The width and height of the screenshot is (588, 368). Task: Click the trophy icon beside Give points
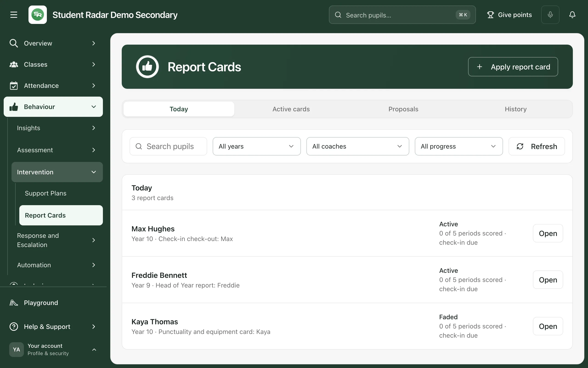[x=490, y=15]
